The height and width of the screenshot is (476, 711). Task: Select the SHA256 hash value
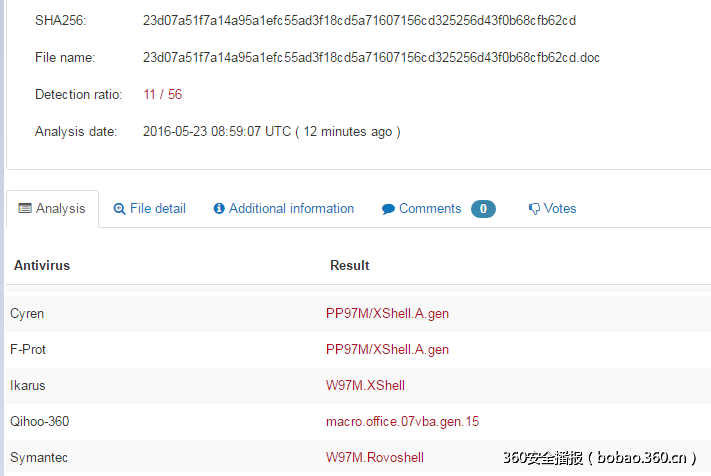point(359,20)
